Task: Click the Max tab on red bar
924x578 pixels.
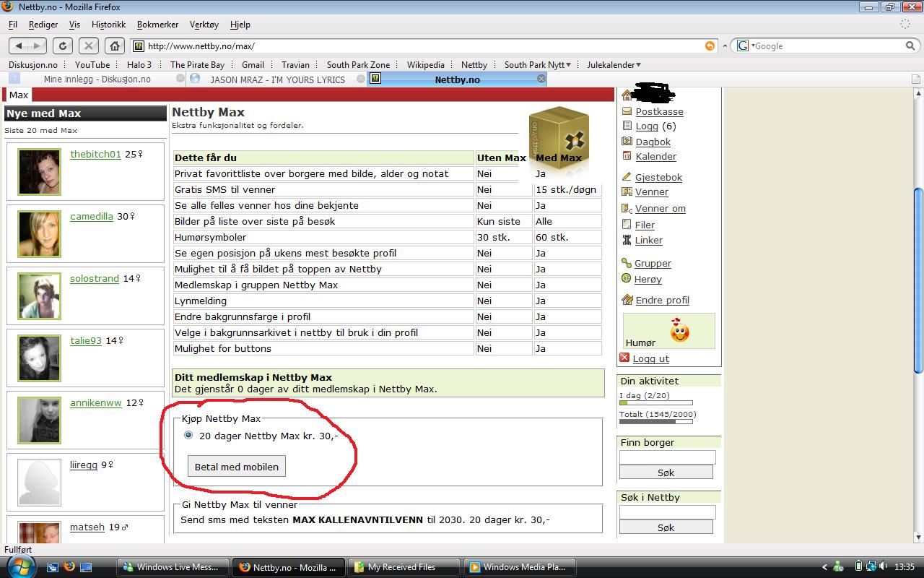Action: coord(19,95)
